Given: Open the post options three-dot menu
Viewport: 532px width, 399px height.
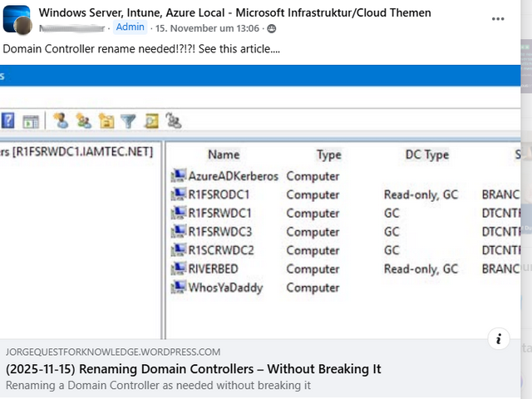Looking at the screenshot, I should [498, 19].
